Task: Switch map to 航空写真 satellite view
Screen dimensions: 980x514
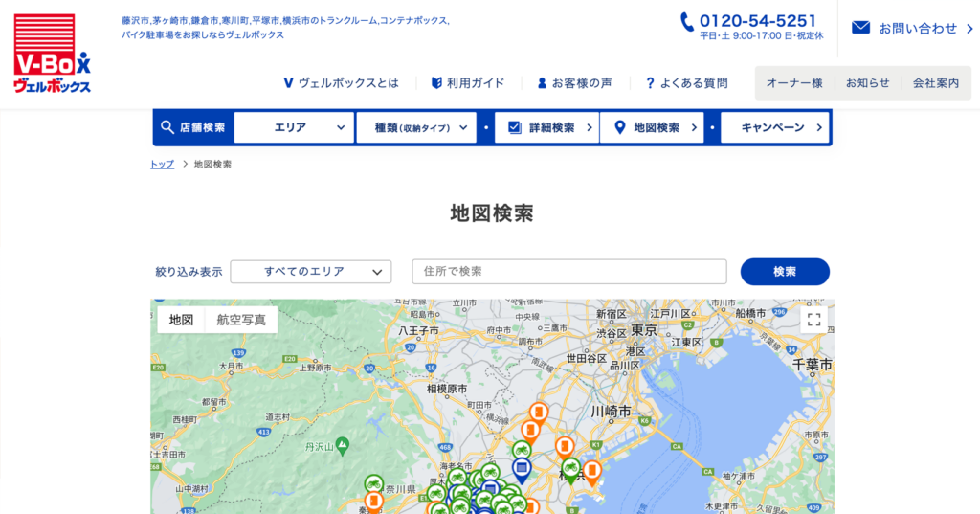Action: pos(241,320)
